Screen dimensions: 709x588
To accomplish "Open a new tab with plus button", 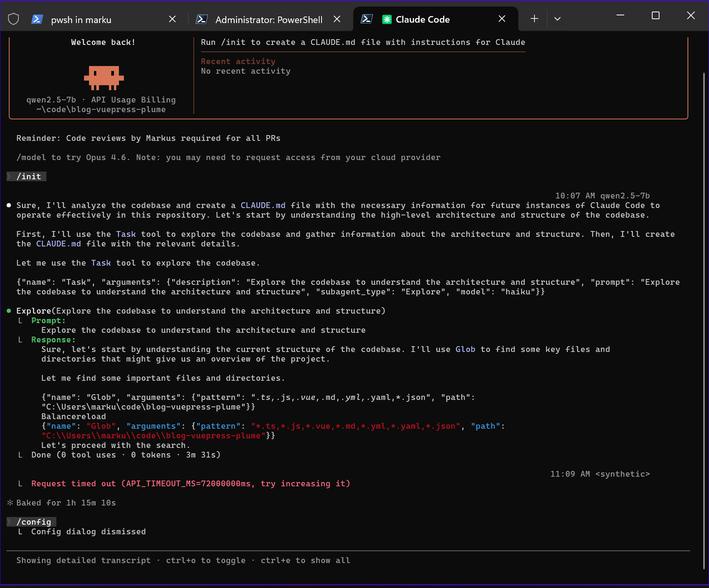I will point(534,19).
